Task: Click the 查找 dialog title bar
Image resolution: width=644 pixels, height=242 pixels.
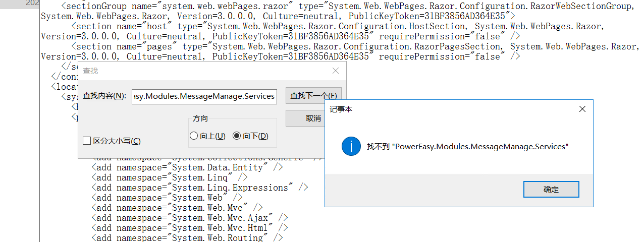Action: click(x=202, y=71)
